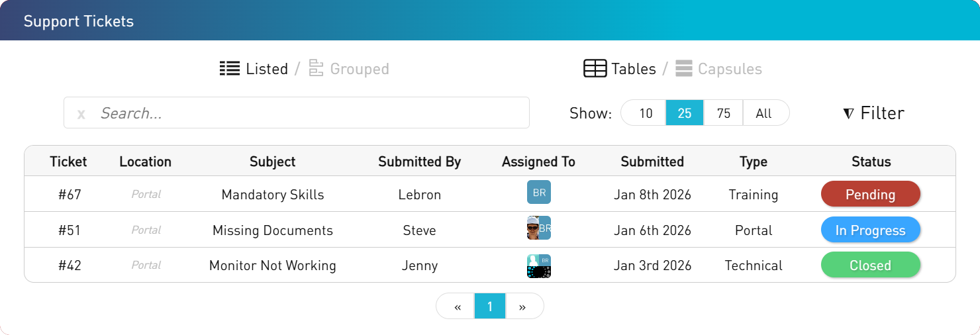Sort by Status column header

coord(871,162)
